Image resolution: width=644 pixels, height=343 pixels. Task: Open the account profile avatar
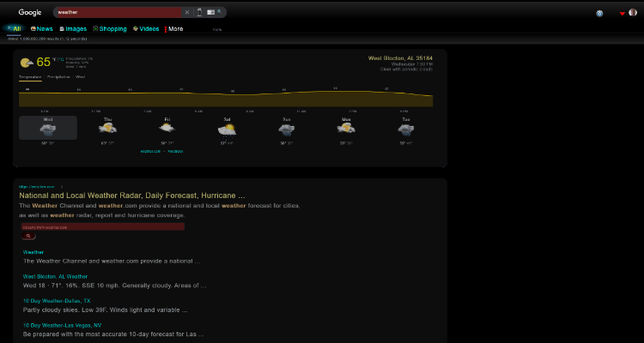[633, 13]
